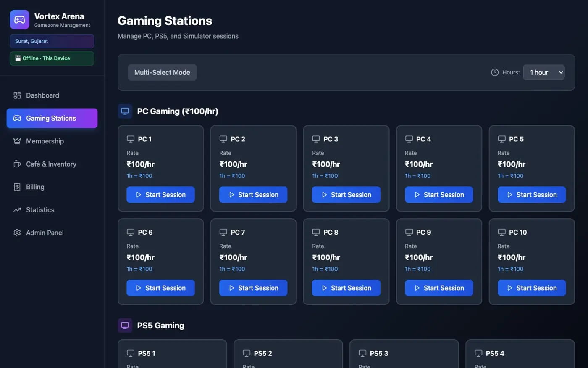Open Café & Inventory from sidebar
Image resolution: width=588 pixels, height=368 pixels.
[x=52, y=164]
